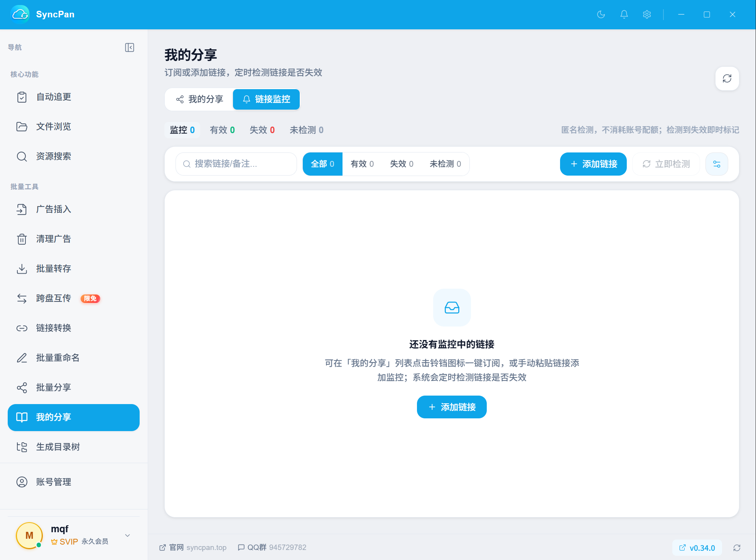Open 批量转存 tool
Screen dimensions: 756x560
[x=74, y=269]
